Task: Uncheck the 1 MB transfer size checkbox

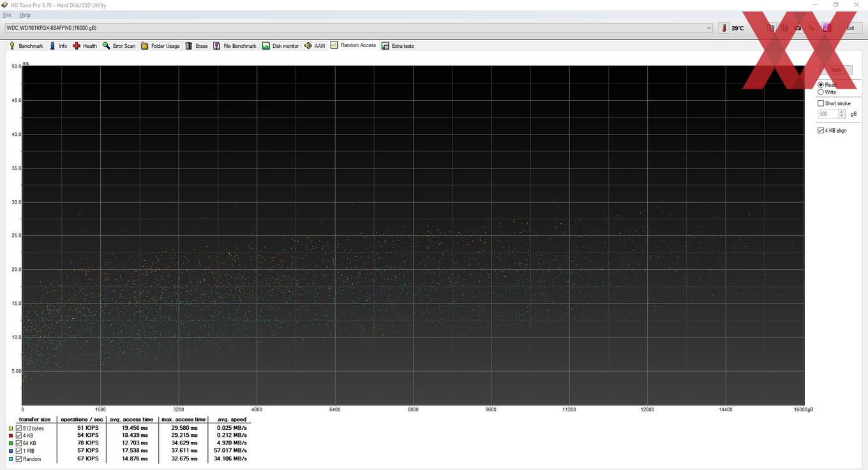Action: click(x=19, y=451)
